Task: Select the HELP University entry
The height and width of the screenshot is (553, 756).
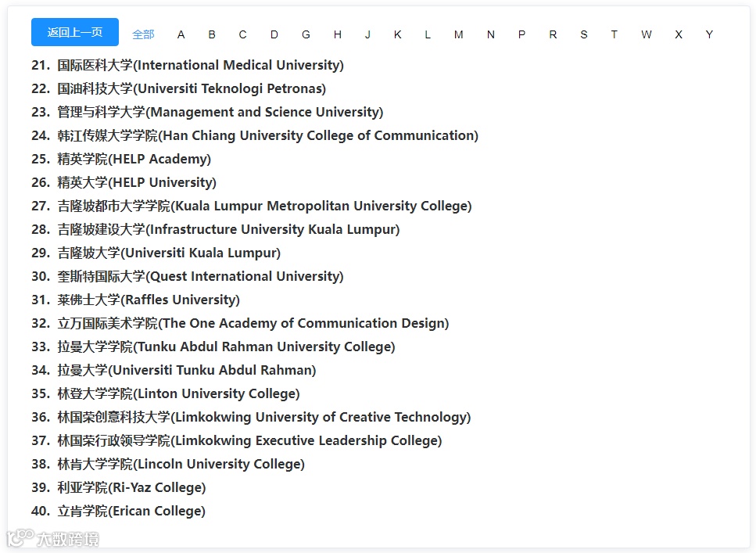Action: click(x=124, y=182)
